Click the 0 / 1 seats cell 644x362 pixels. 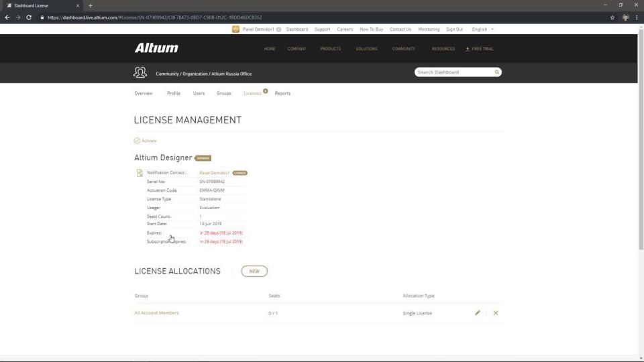click(x=273, y=313)
